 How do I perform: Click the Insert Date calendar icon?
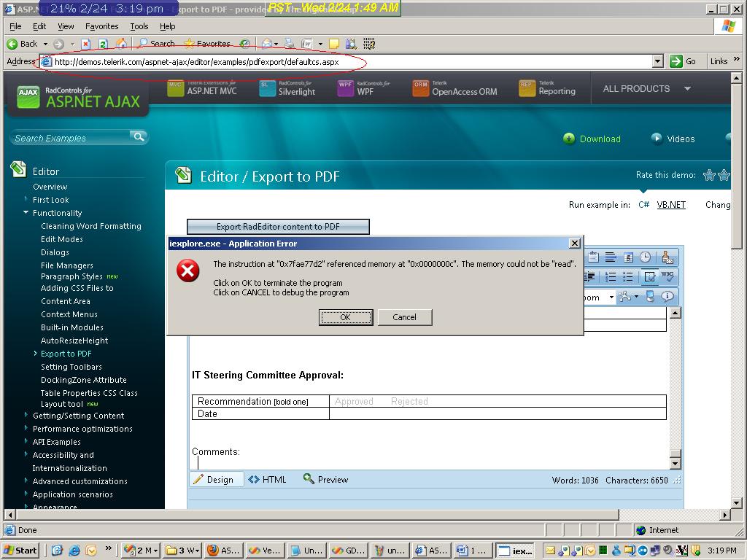(x=628, y=257)
